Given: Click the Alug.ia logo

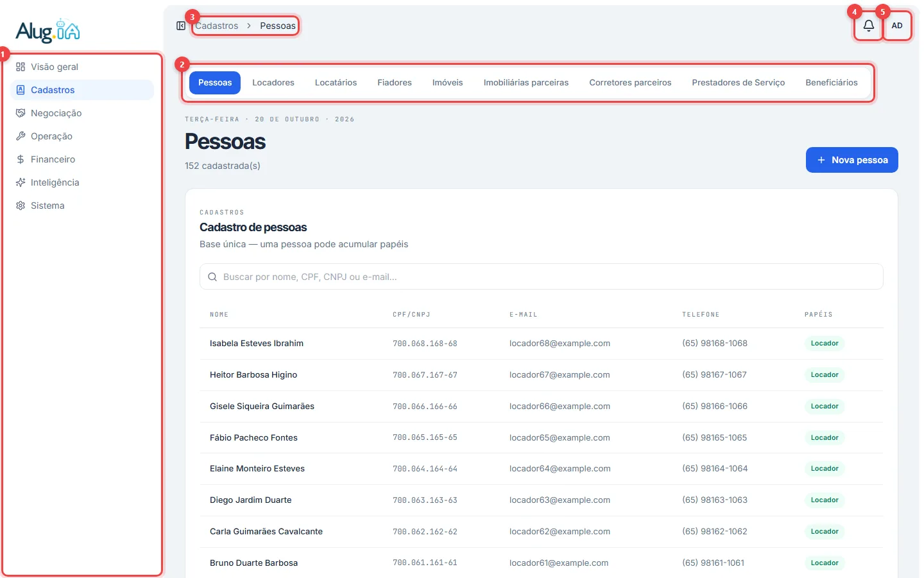Looking at the screenshot, I should click(x=48, y=30).
